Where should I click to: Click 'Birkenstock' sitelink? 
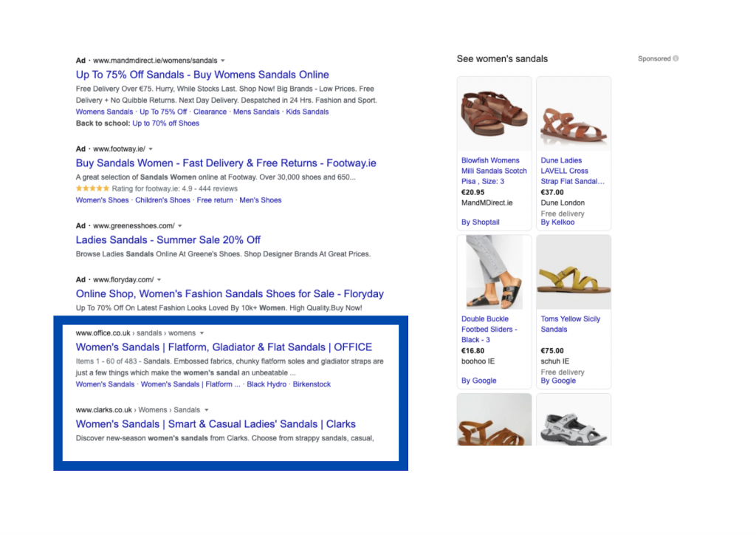click(x=312, y=384)
